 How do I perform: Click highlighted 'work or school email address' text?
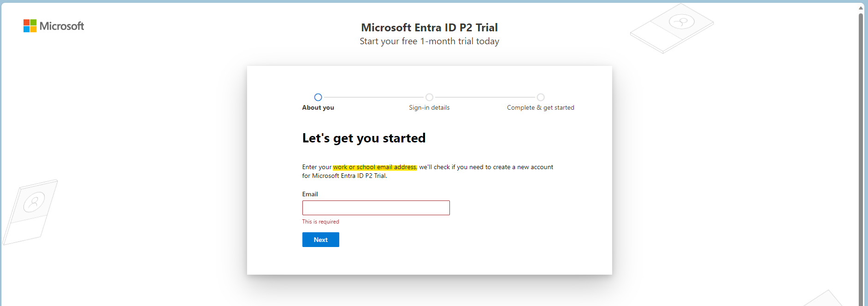pyautogui.click(x=375, y=167)
